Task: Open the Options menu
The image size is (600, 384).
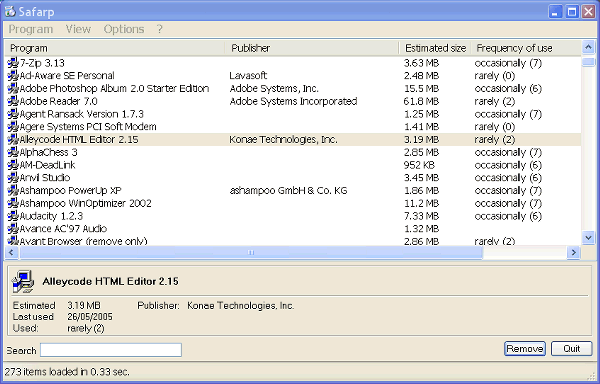Action: click(124, 29)
